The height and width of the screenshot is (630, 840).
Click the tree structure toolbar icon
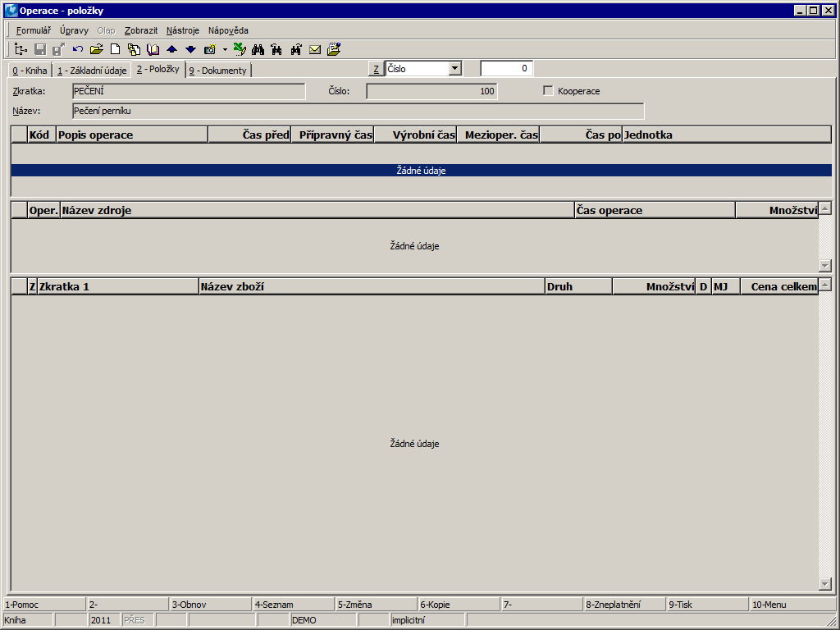pos(21,49)
